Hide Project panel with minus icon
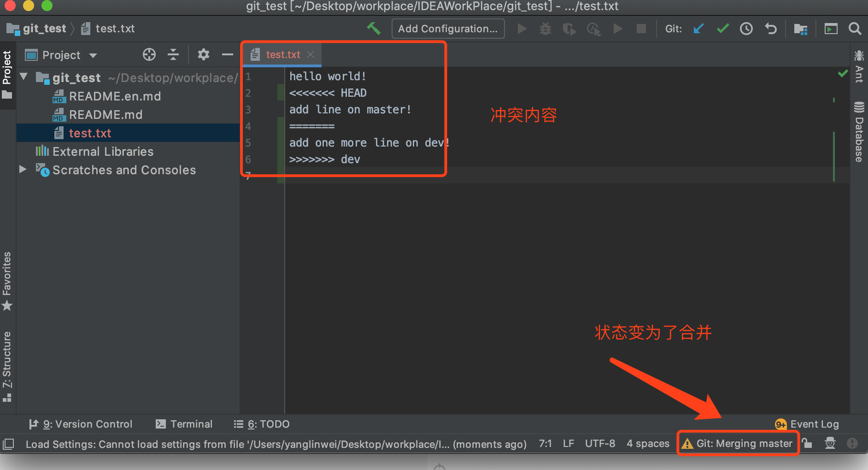The height and width of the screenshot is (470, 868). [228, 54]
